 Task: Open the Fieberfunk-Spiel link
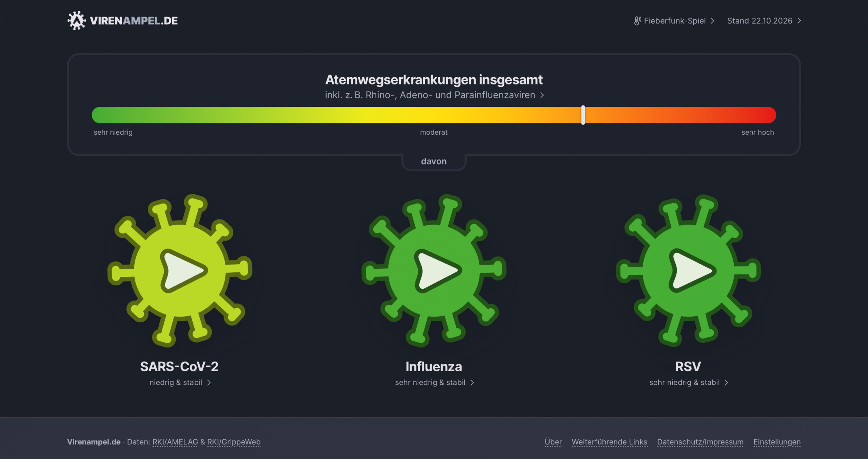tap(674, 21)
